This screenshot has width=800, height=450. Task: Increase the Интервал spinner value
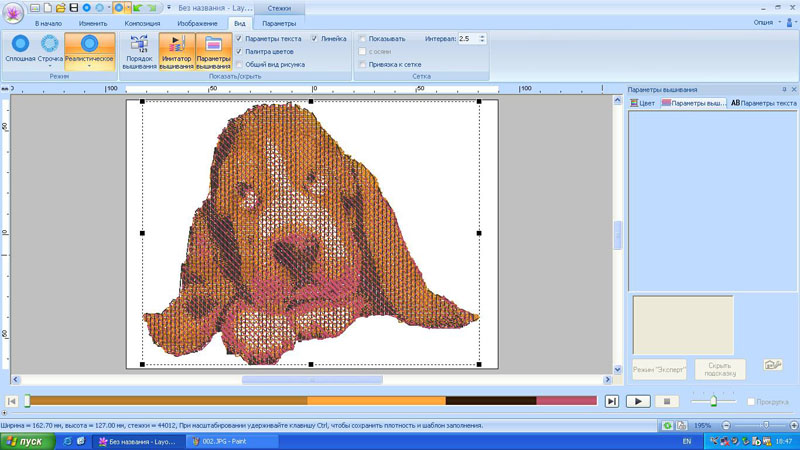(482, 36)
